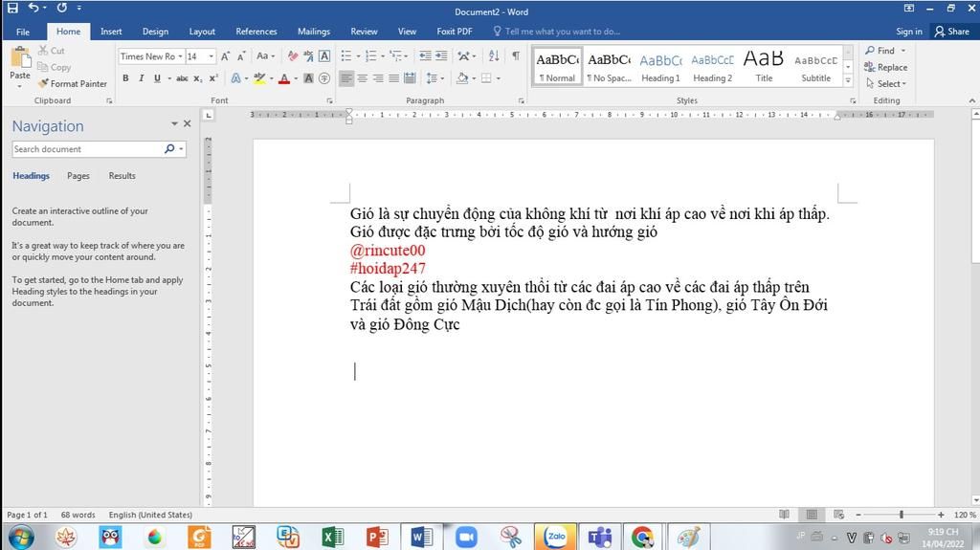Sort paragraphs A to Z
980x550 pixels.
pyautogui.click(x=494, y=56)
